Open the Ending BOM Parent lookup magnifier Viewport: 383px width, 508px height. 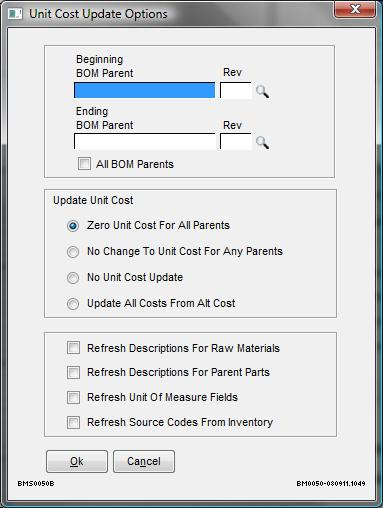(x=262, y=142)
